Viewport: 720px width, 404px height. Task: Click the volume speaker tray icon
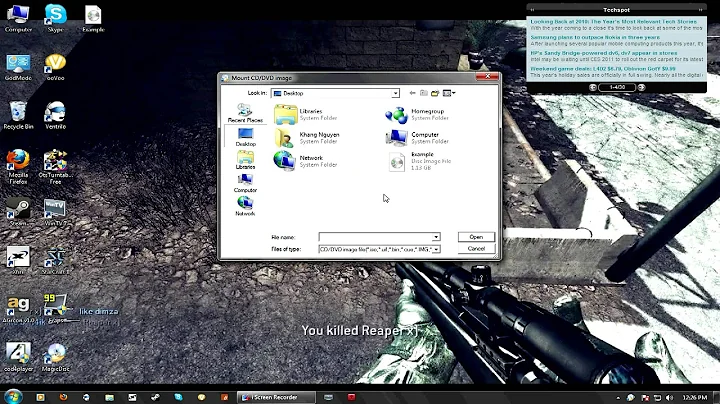click(669, 398)
